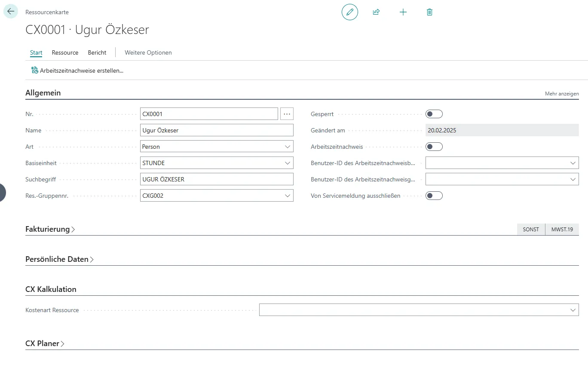Switch to the Bericht tab
Screen dimensions: 588x365
pyautogui.click(x=97, y=52)
